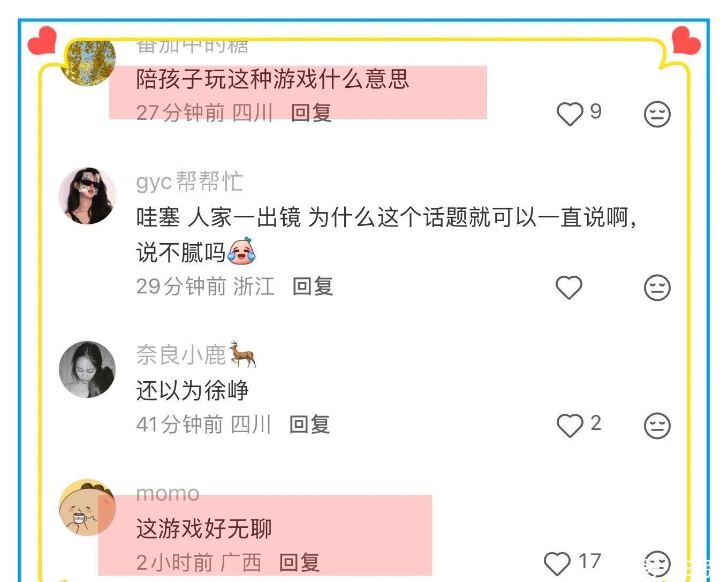This screenshot has height=582, width=728.
Task: Like the comment about 陪孩子玩这种游戏
Action: 570,114
